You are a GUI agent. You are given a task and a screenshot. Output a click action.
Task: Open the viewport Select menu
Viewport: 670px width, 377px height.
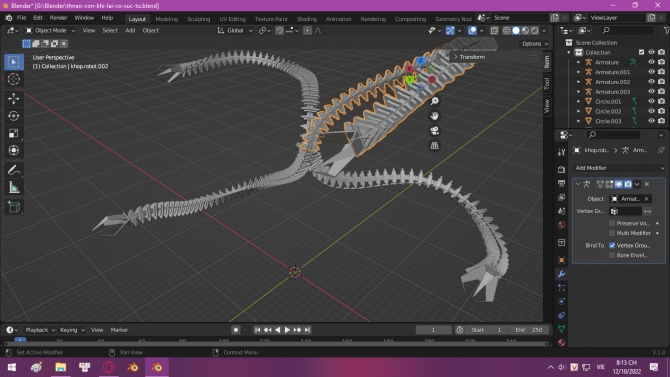pos(110,30)
